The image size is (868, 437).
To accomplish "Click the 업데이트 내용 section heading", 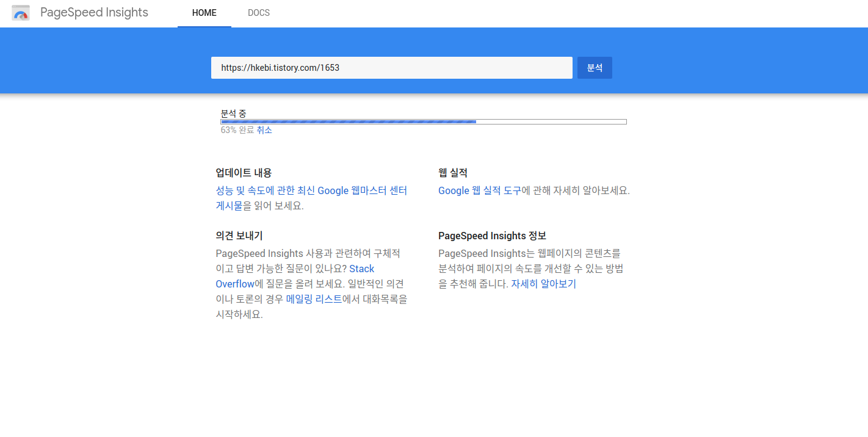I will (x=245, y=172).
